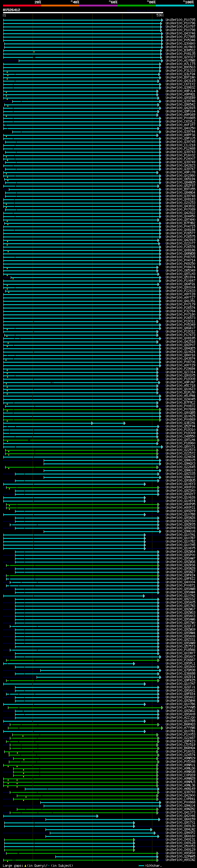Image resolution: width=197 pixels, height=868 pixels.
Task: Select hit label UniRef100_O22573
Action: pos(180,450)
